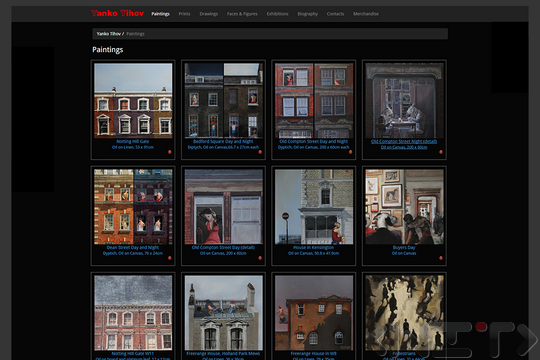Click the 'Oil on Linen, 53 x 91cm' caption

coord(133,147)
